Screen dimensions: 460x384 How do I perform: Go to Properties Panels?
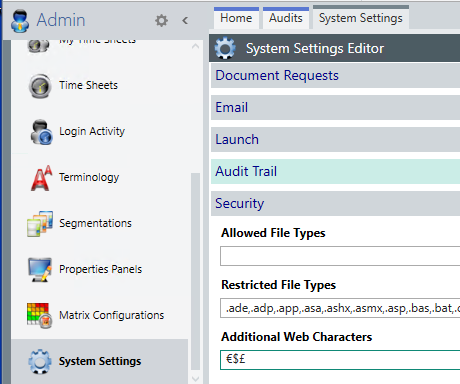[100, 269]
